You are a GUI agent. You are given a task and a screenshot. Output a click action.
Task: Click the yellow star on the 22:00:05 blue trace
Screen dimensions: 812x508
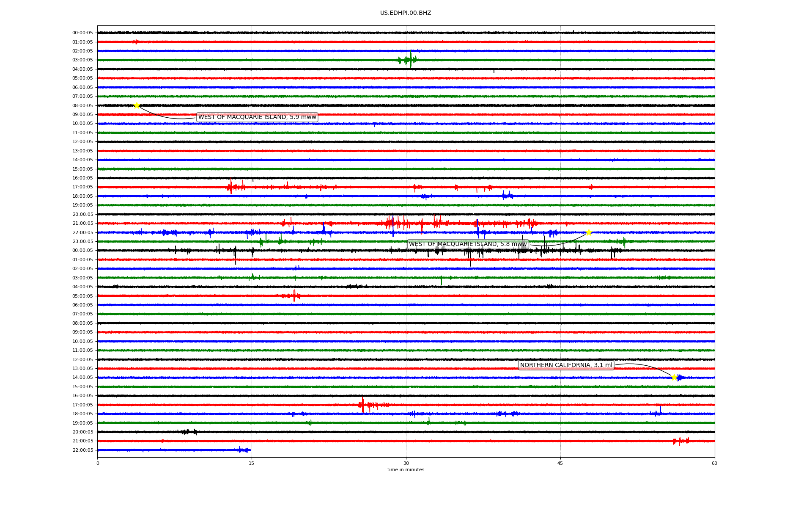coord(588,232)
